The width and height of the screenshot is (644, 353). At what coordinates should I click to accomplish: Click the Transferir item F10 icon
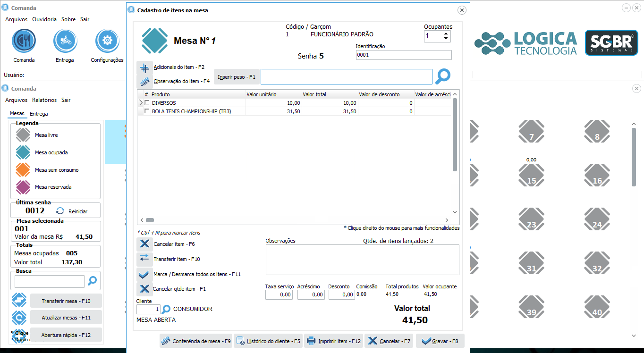[144, 259]
